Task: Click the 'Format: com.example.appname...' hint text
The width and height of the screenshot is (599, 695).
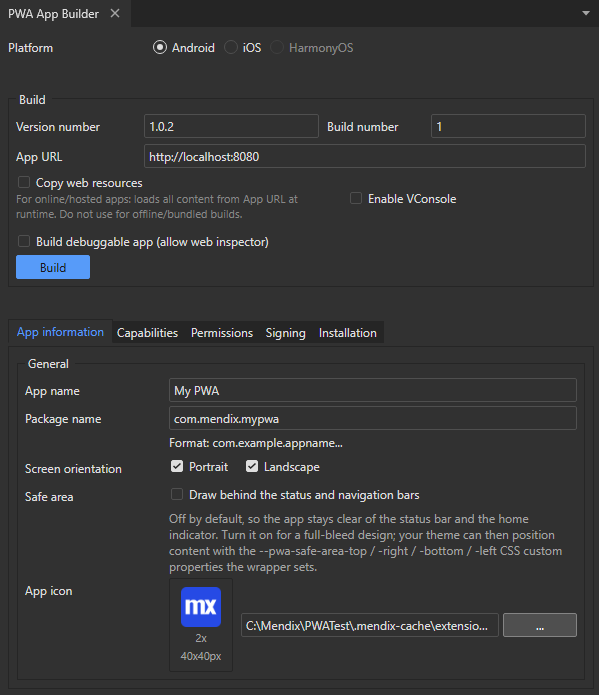Action: click(x=256, y=443)
